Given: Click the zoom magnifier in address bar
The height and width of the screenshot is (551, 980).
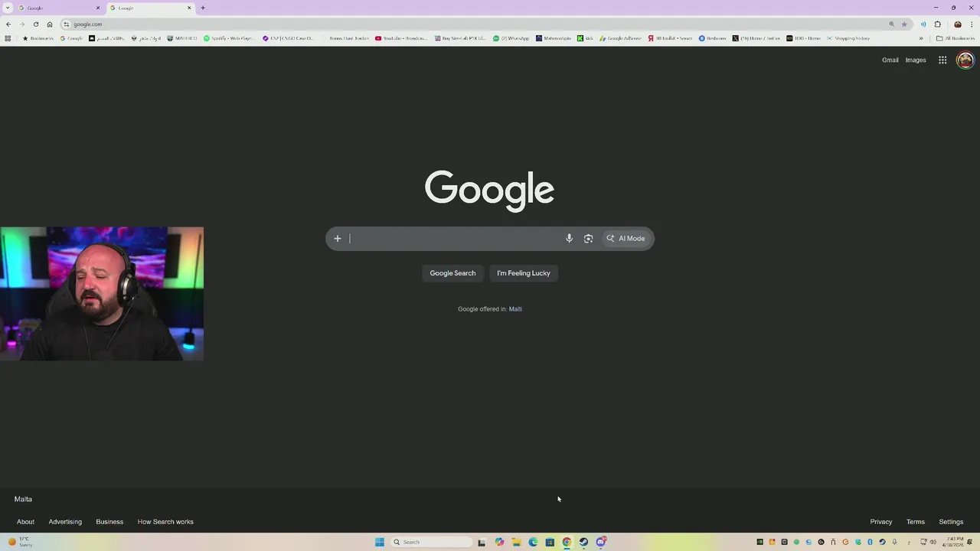Looking at the screenshot, I should click(891, 24).
